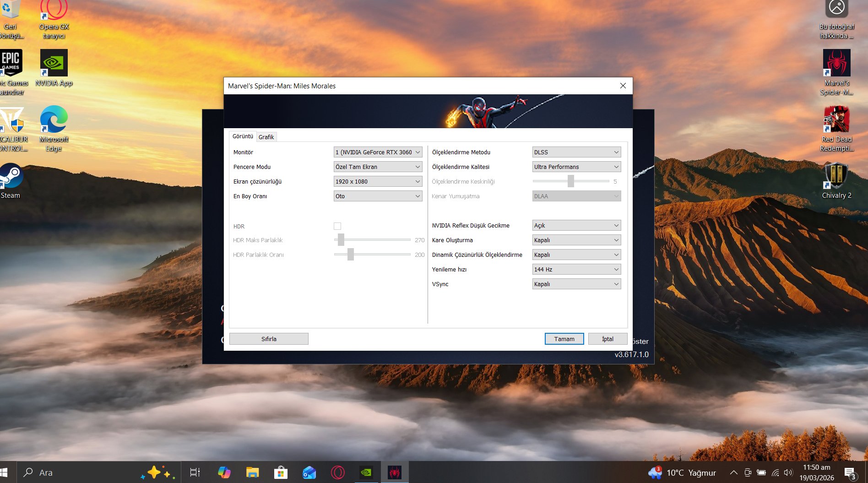Image resolution: width=868 pixels, height=483 pixels.
Task: Change Ölçeklendirme Kalitesi dropdown
Action: (x=576, y=167)
